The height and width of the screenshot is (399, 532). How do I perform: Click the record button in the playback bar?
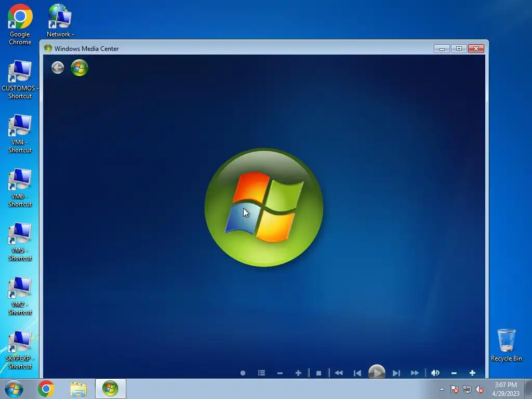[243, 373]
